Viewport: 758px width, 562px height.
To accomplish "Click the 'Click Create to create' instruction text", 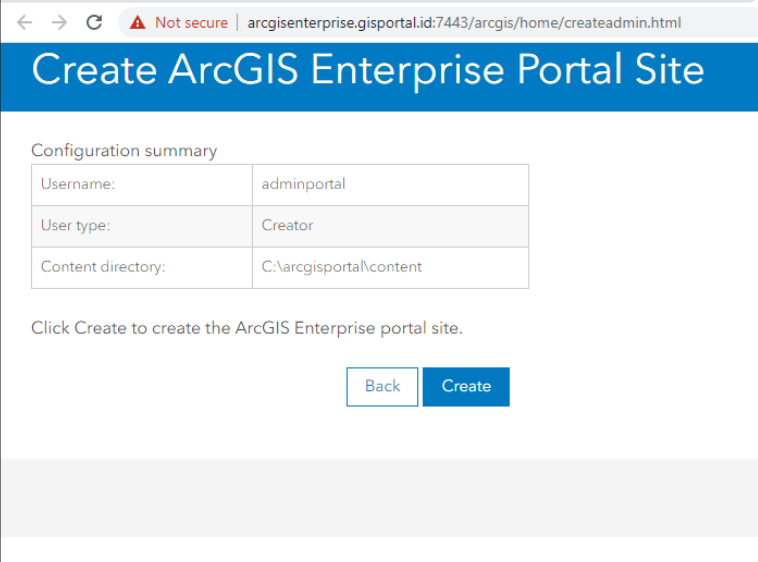I will (x=247, y=328).
